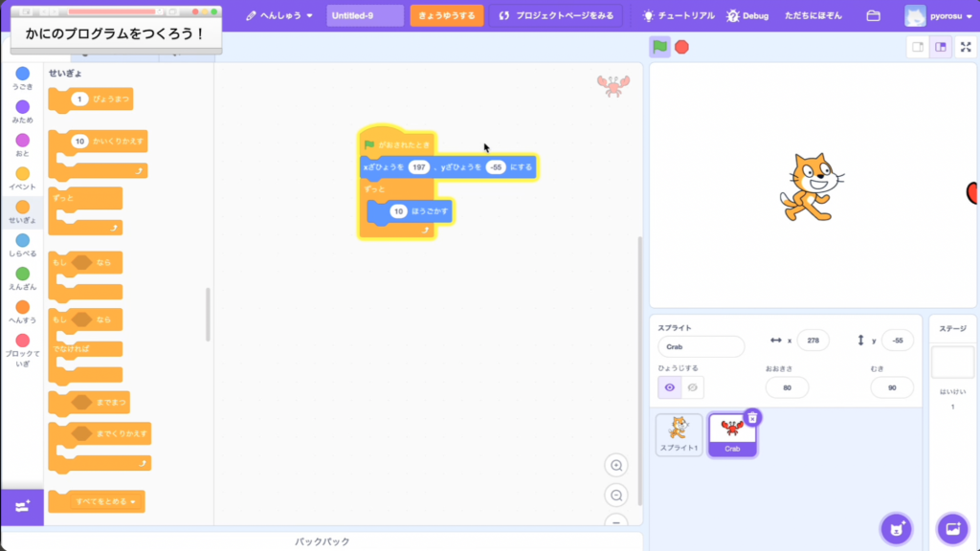Image resolution: width=980 pixels, height=551 pixels.
Task: Delete the Crab sprite with the trash icon
Action: pyautogui.click(x=752, y=417)
